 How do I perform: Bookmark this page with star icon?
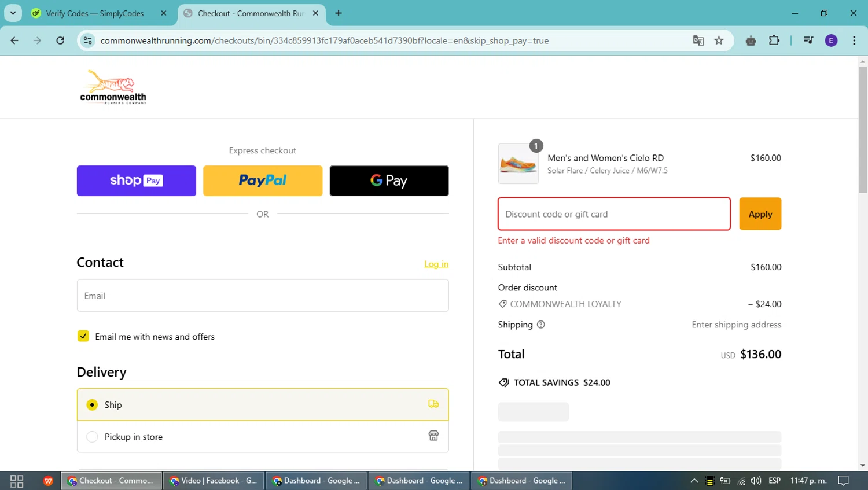click(719, 40)
